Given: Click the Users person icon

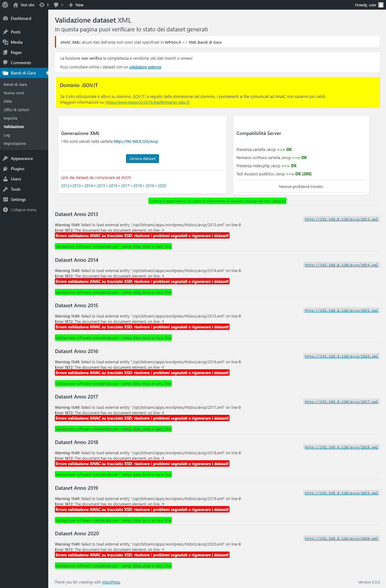Looking at the screenshot, I should pos(5,179).
